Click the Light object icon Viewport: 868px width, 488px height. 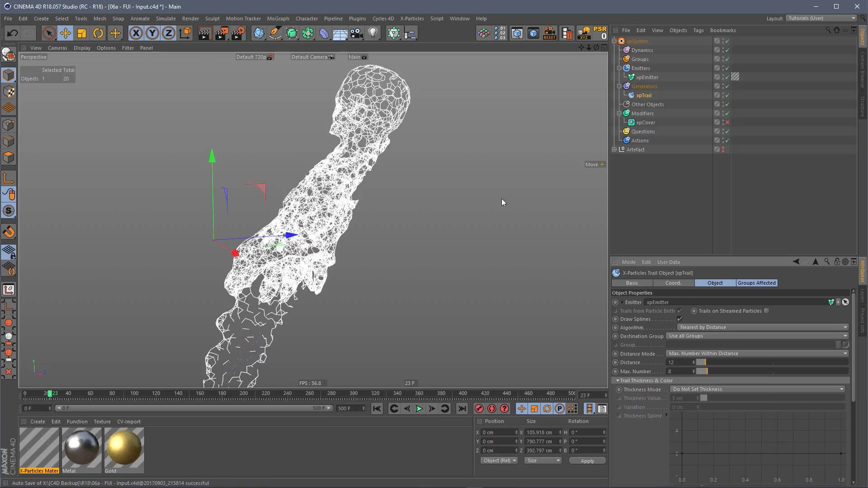click(373, 33)
